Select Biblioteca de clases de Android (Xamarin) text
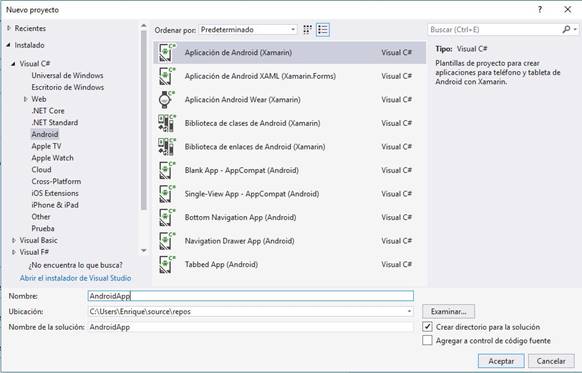Image resolution: width=582 pixels, height=373 pixels. [x=252, y=123]
